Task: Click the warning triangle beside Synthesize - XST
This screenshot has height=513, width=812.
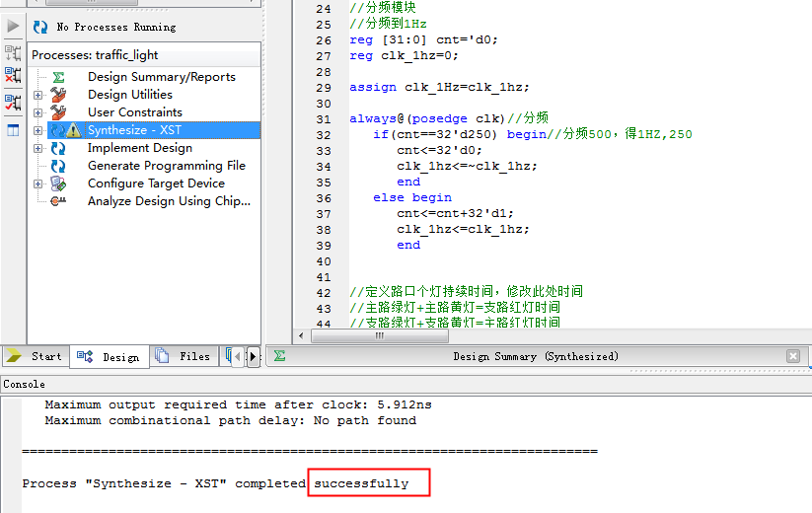Action: click(74, 130)
